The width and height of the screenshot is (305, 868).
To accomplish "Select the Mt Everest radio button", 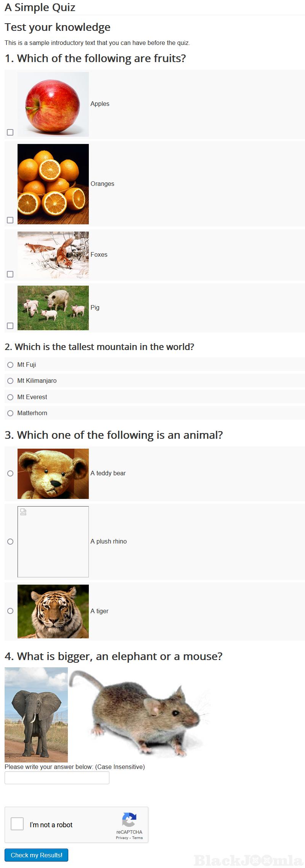I will coord(10,397).
